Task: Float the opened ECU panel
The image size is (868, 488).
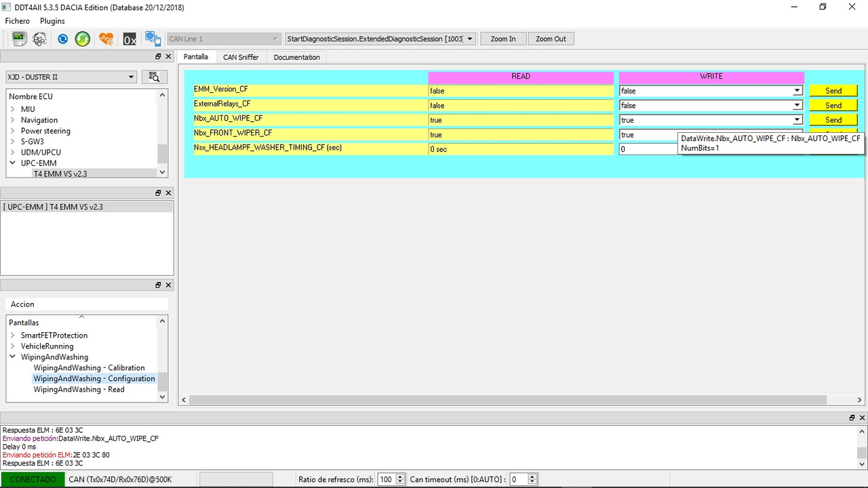Action: point(158,192)
